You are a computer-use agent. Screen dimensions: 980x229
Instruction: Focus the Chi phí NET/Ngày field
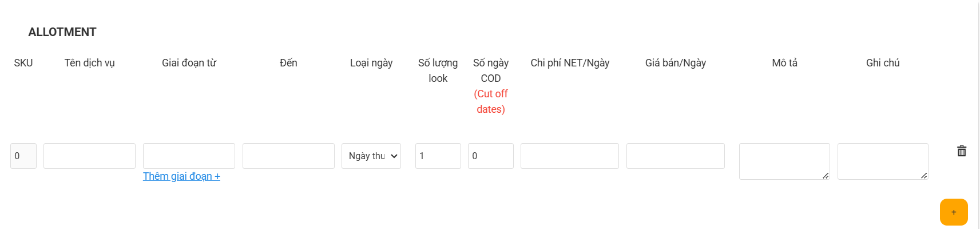(x=570, y=156)
